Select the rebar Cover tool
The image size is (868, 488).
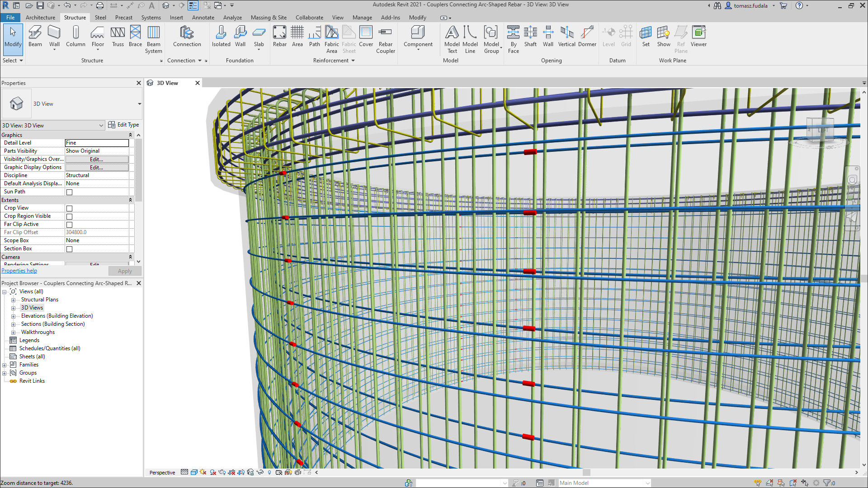tap(366, 36)
